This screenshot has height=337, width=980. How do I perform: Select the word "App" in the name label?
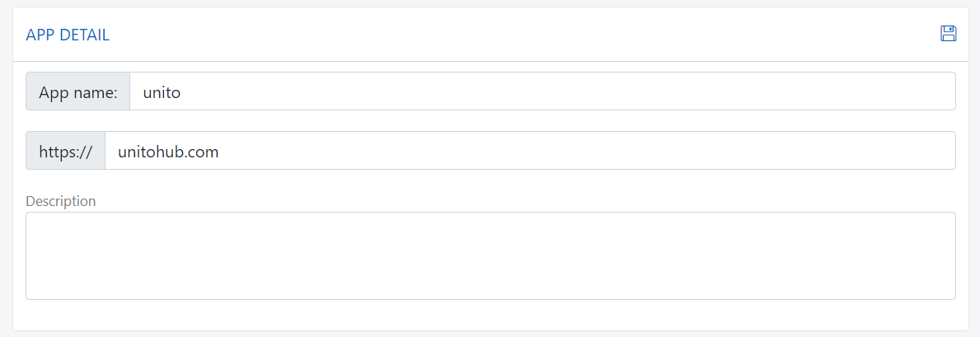click(x=53, y=92)
